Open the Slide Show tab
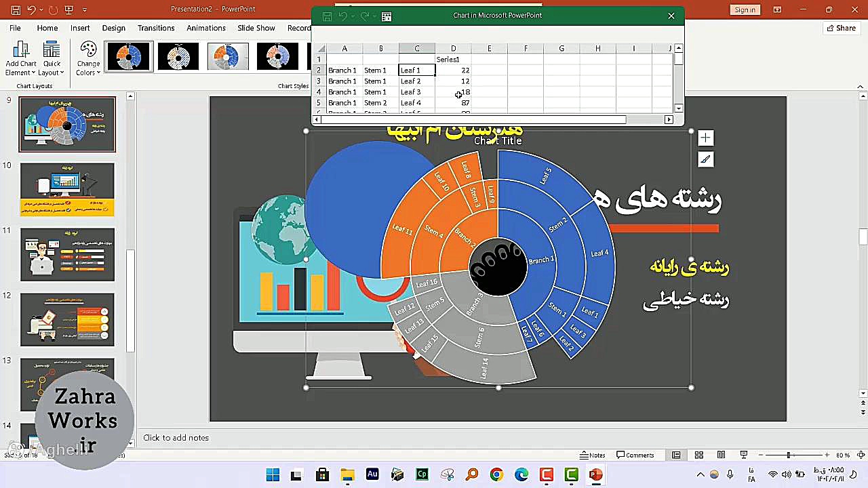Screen dimensions: 868x488 pos(256,28)
